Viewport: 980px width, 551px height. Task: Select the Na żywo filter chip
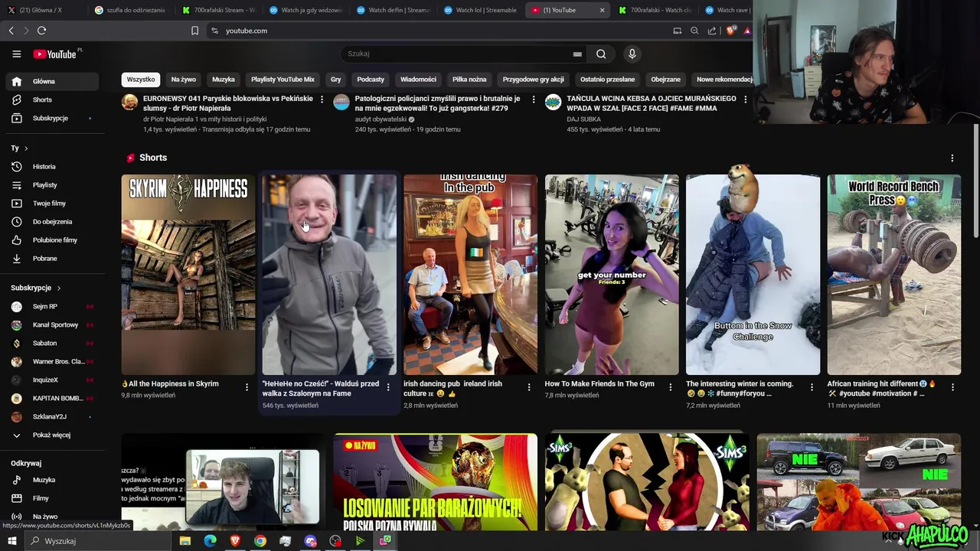tap(184, 80)
